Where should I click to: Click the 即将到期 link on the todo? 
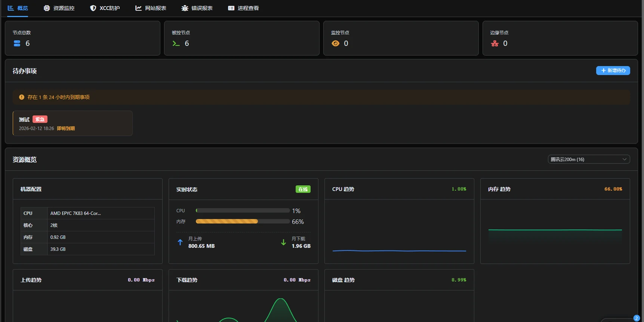(66, 128)
